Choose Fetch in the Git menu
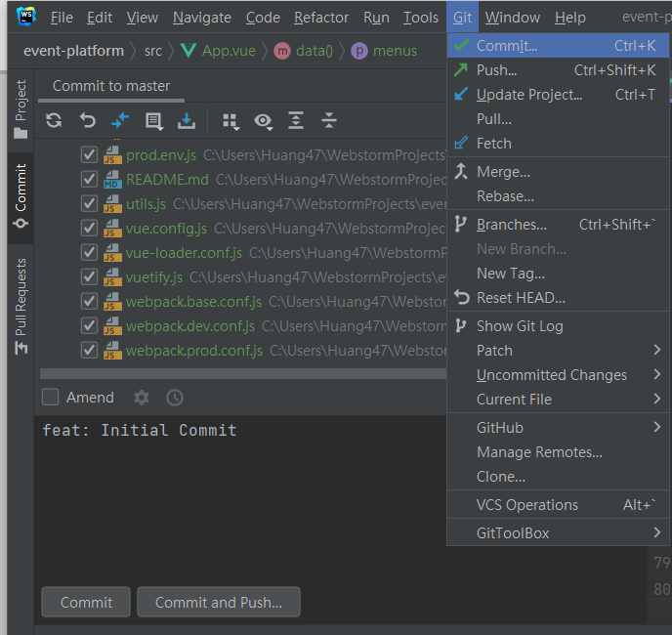672x635 pixels. pos(558,144)
